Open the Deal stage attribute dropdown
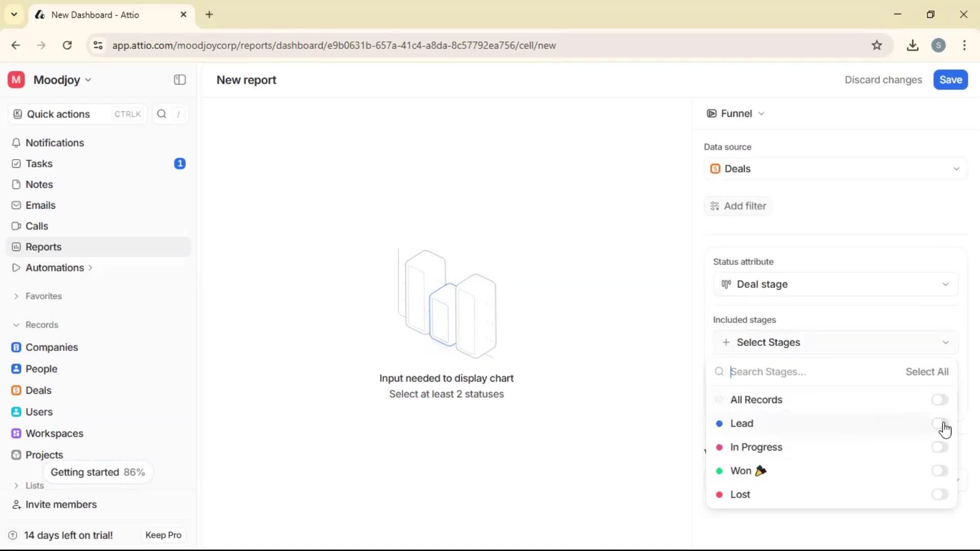This screenshot has height=551, width=980. [x=835, y=284]
